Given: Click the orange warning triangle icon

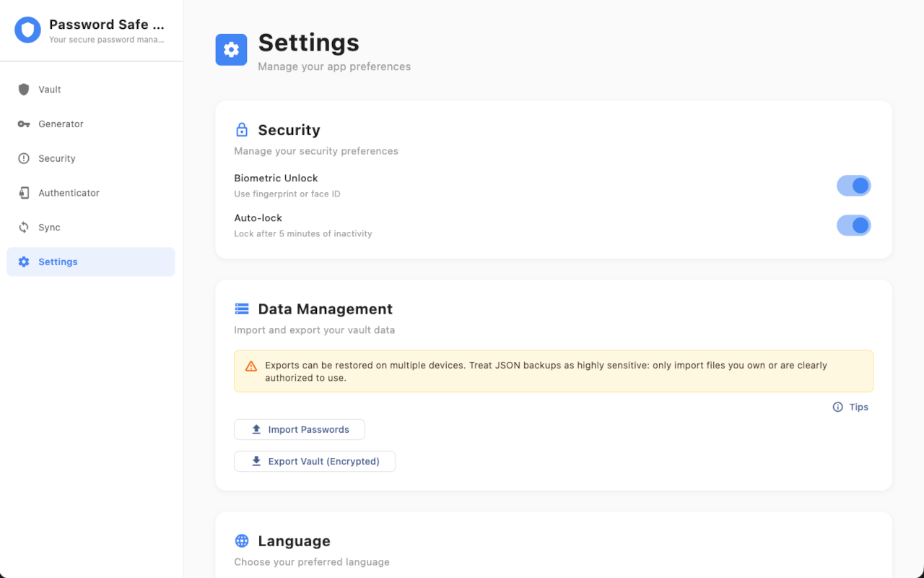Looking at the screenshot, I should (x=251, y=366).
